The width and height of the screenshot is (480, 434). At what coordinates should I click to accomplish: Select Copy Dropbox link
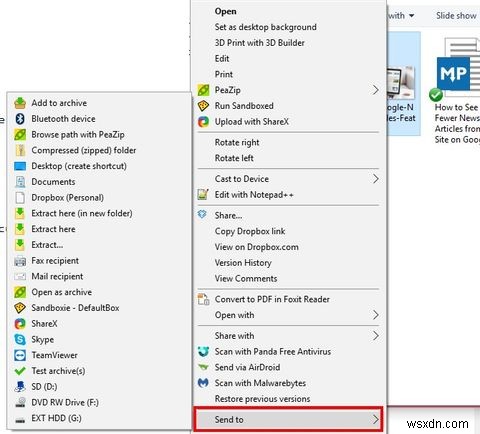[x=250, y=231]
